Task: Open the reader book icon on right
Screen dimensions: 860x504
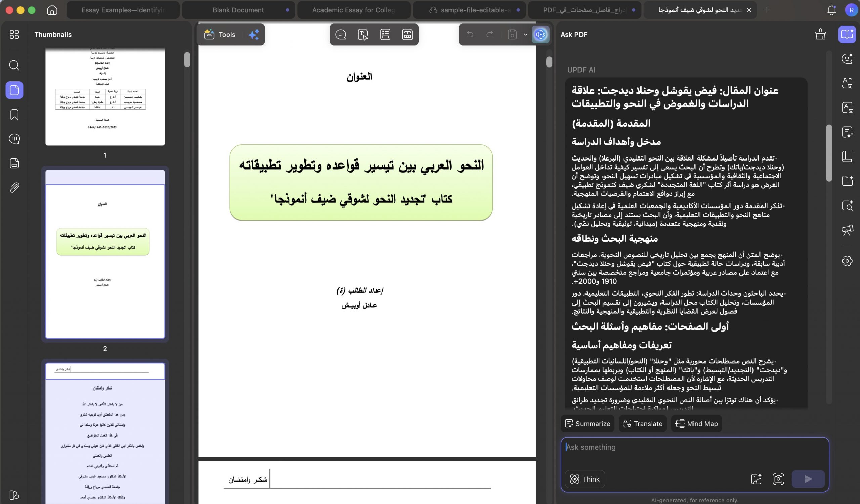Action: [847, 156]
